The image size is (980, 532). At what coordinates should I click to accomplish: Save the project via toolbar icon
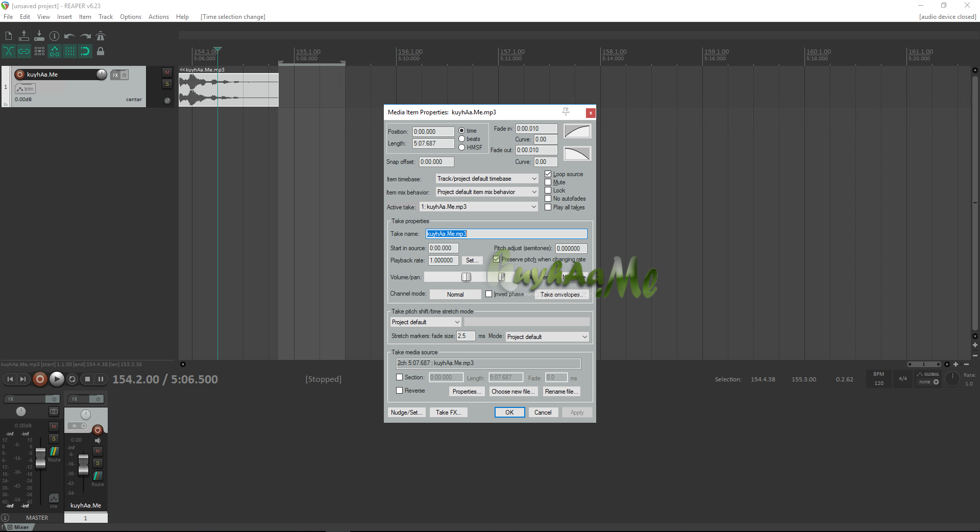39,36
